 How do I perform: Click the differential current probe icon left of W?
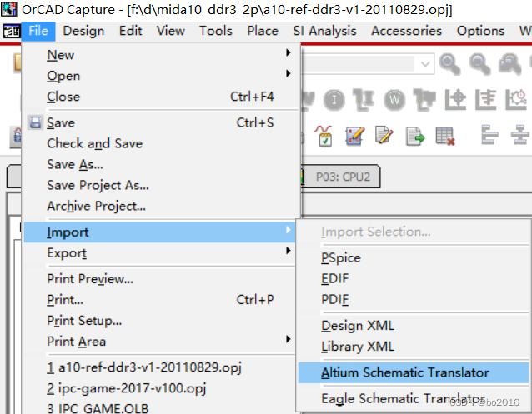click(x=364, y=100)
